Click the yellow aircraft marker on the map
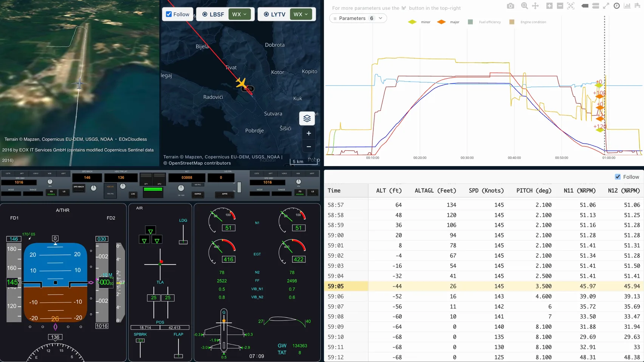 point(241,83)
